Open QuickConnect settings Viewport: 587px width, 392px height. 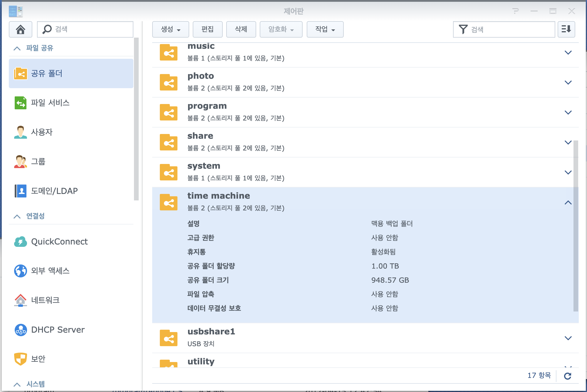point(59,242)
